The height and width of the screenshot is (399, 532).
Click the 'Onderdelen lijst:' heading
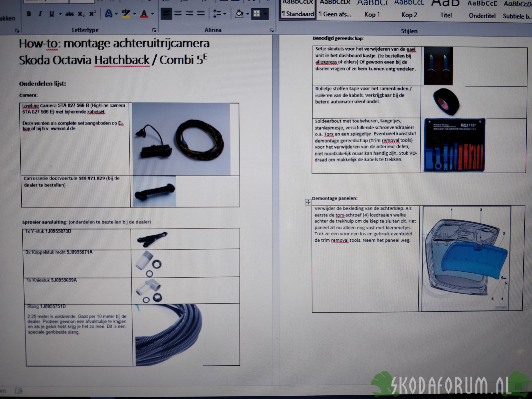click(43, 84)
